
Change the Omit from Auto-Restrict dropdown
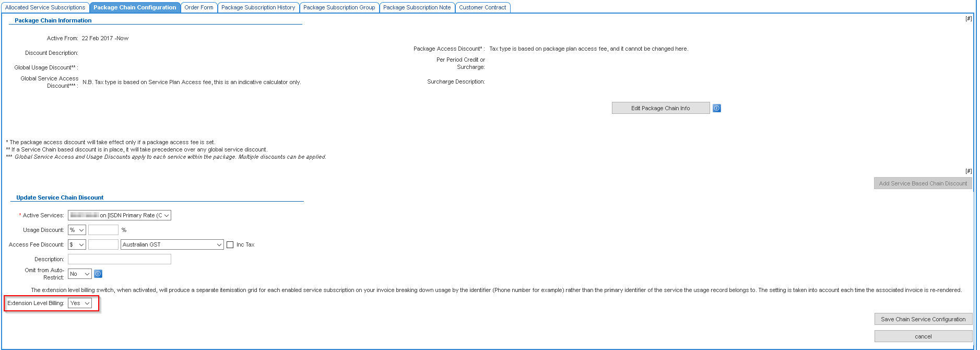coord(79,274)
